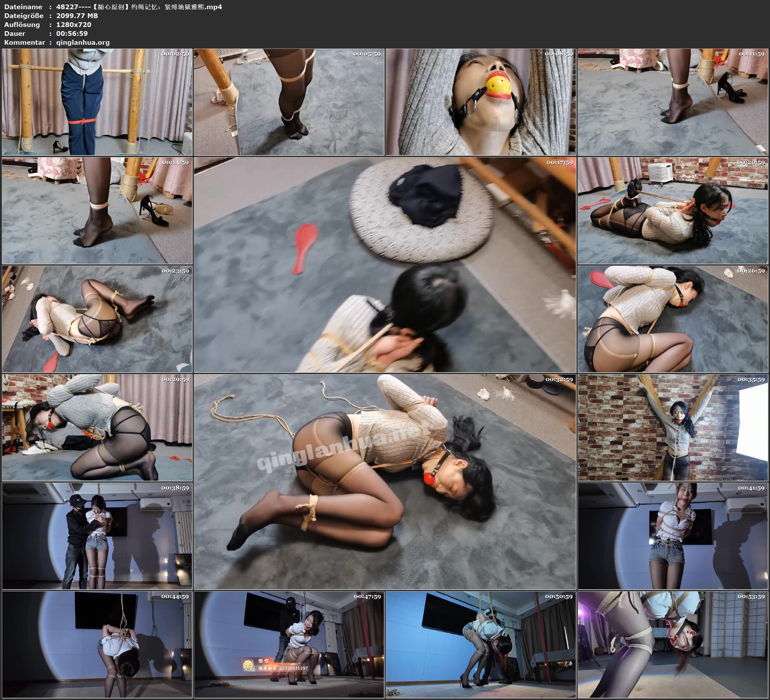This screenshot has width=770, height=700.
Task: Click the Kommentar qinglanhua.org text
Action: 82,43
